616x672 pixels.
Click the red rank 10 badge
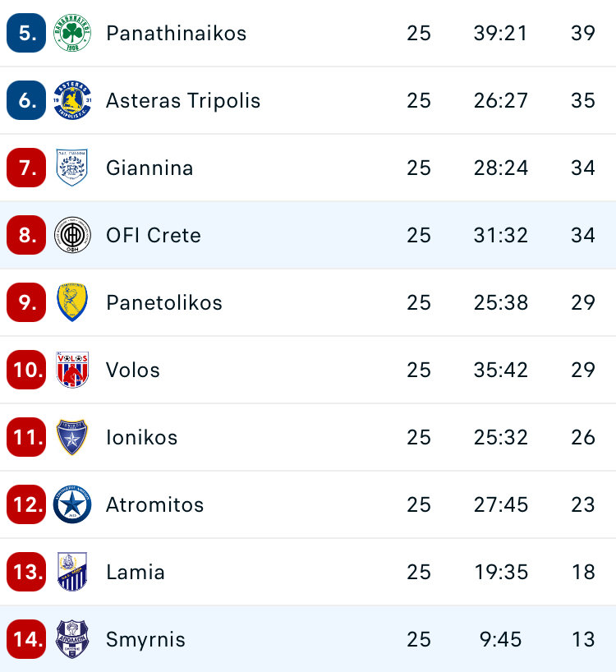tap(27, 371)
